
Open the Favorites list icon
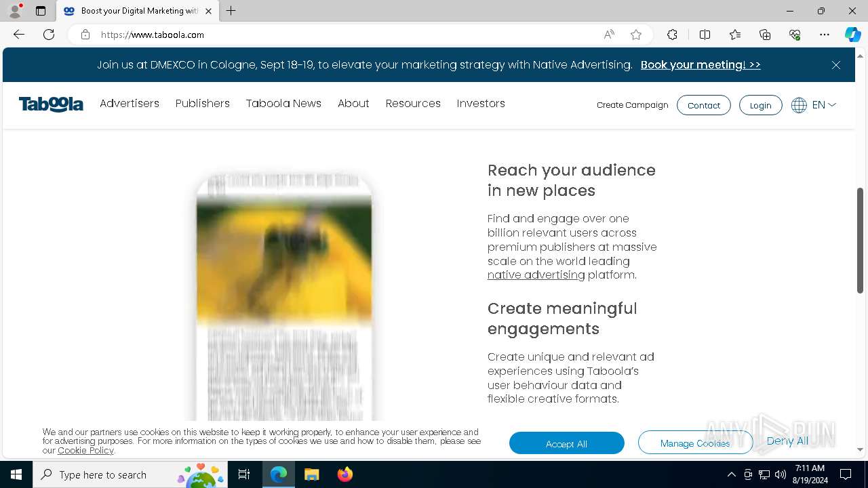tap(735, 35)
